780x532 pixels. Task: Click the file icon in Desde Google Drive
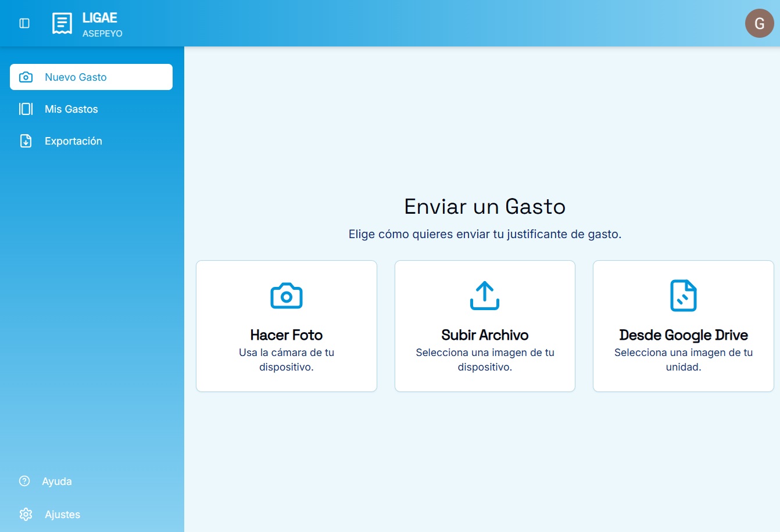pos(683,296)
